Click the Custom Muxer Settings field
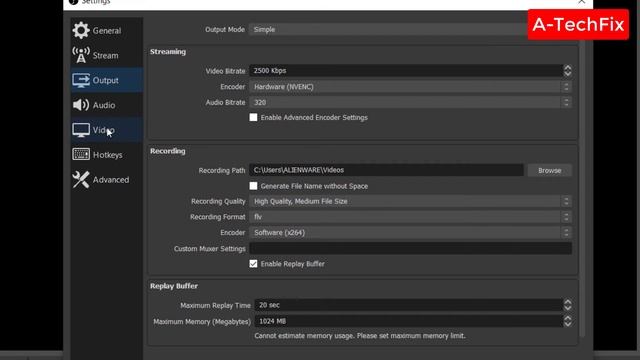 (x=410, y=248)
